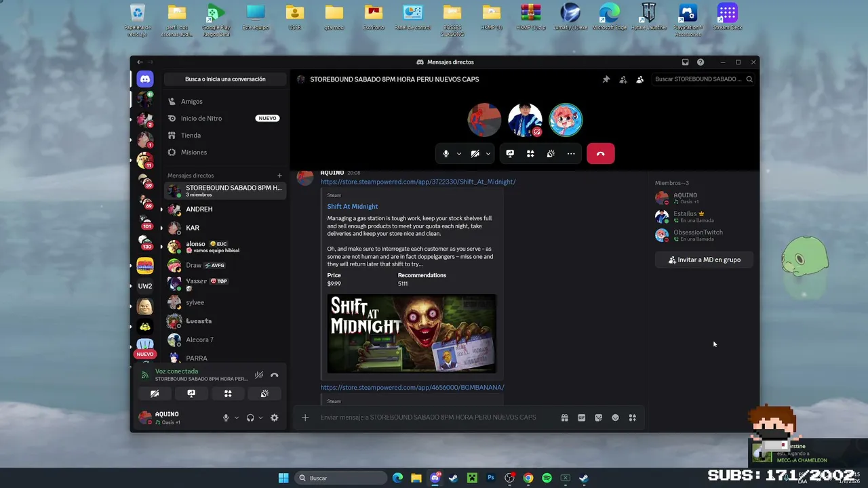Expand camera options in the call controls

(488, 154)
